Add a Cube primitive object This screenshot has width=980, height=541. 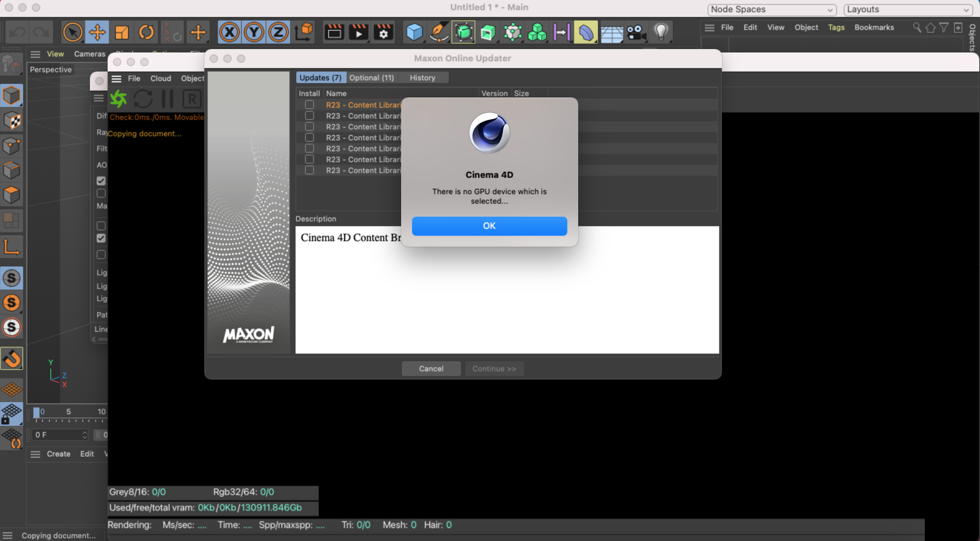click(414, 32)
